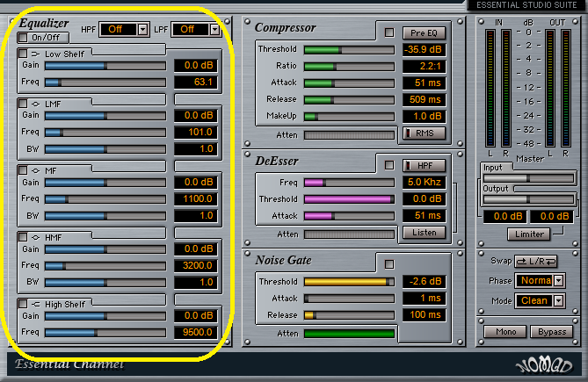This screenshot has width=588, height=382.
Task: Click the HPF Off value field
Action: (119, 29)
